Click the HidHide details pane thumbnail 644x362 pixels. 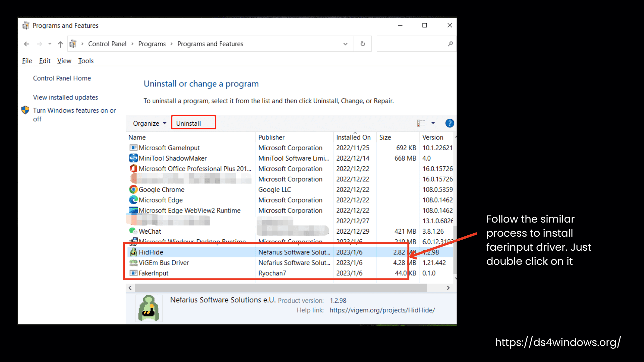tap(149, 308)
